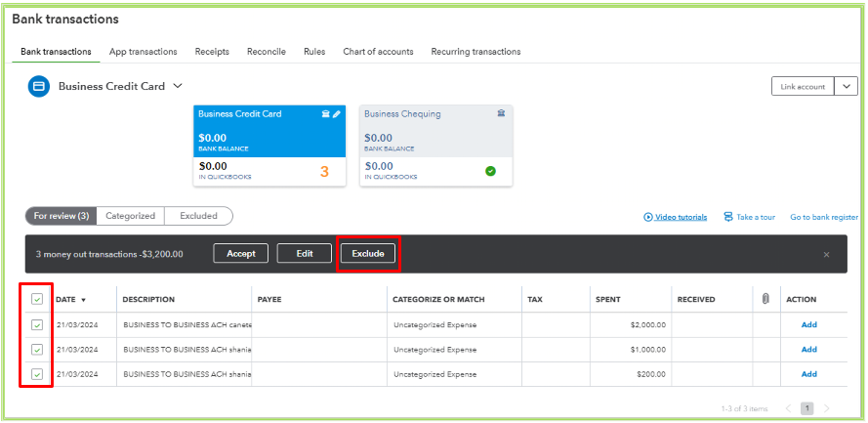The height and width of the screenshot is (423, 868).
Task: Click the Exclude batch button
Action: (x=368, y=254)
